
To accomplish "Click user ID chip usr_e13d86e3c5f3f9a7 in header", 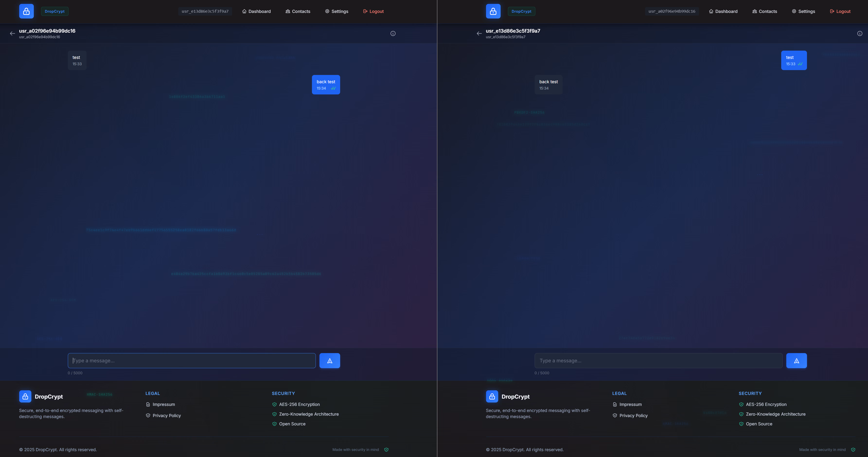I will click(x=205, y=11).
